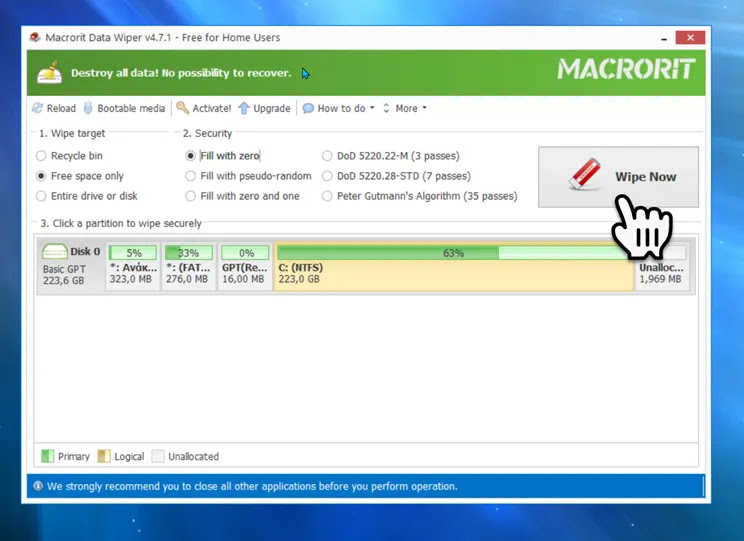
Task: Click the Wipe Now button
Action: (618, 177)
